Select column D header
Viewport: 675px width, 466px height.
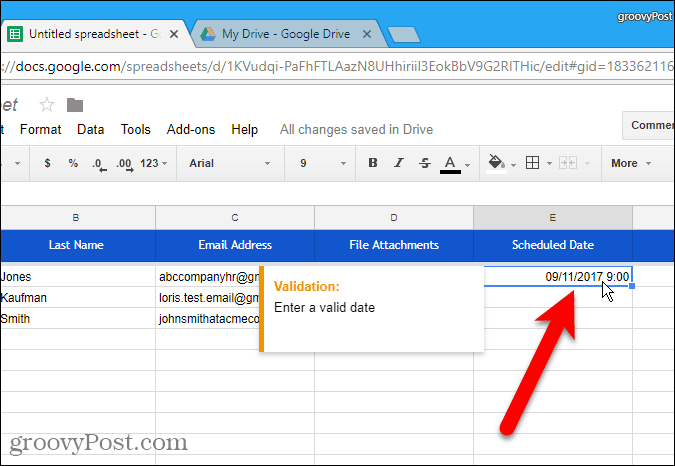point(394,218)
